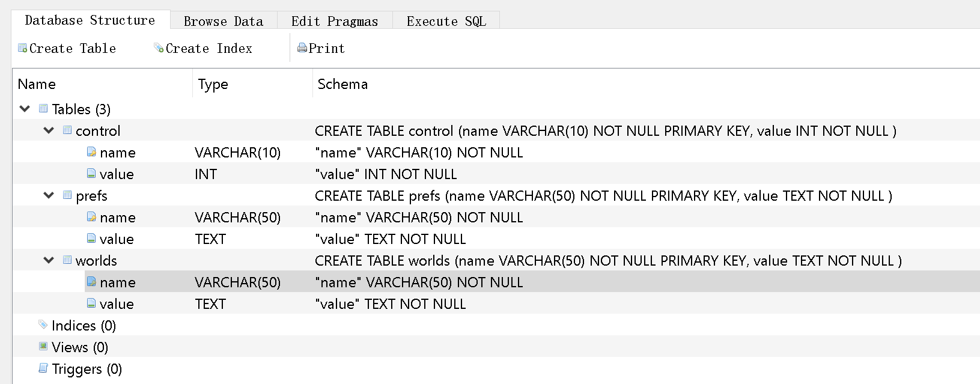The image size is (980, 384).
Task: Click the control table icon
Action: click(x=67, y=130)
